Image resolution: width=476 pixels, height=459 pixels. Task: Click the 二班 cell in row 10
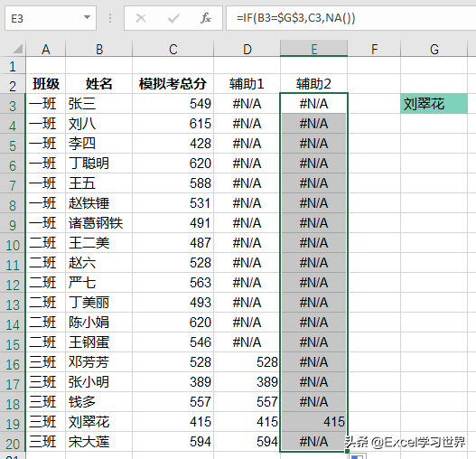pos(46,243)
